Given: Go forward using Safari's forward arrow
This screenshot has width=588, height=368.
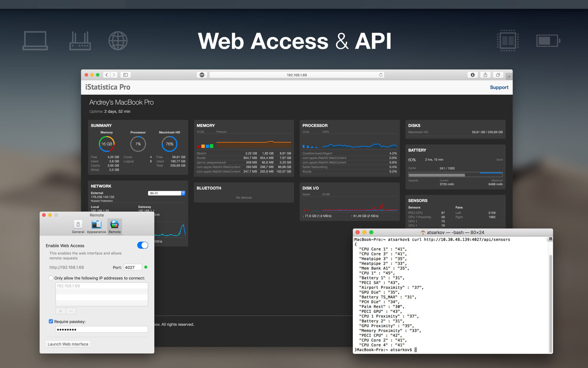Looking at the screenshot, I should pyautogui.click(x=114, y=75).
